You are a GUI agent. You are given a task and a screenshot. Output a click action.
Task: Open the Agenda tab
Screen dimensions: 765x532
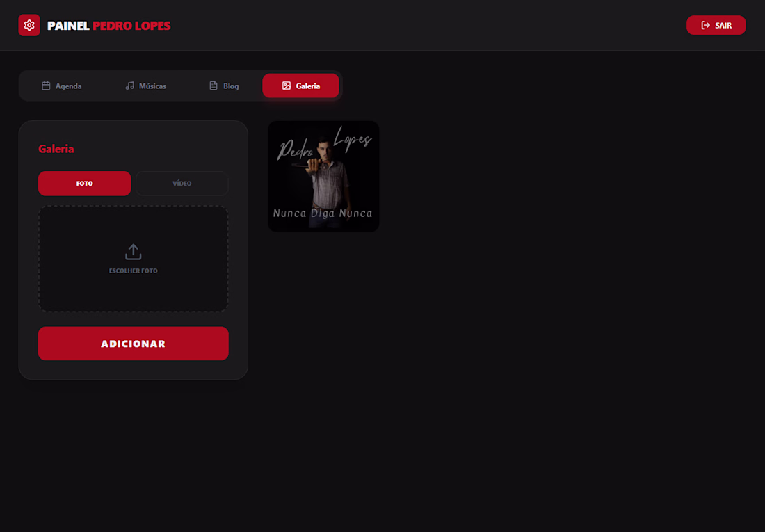click(x=61, y=86)
